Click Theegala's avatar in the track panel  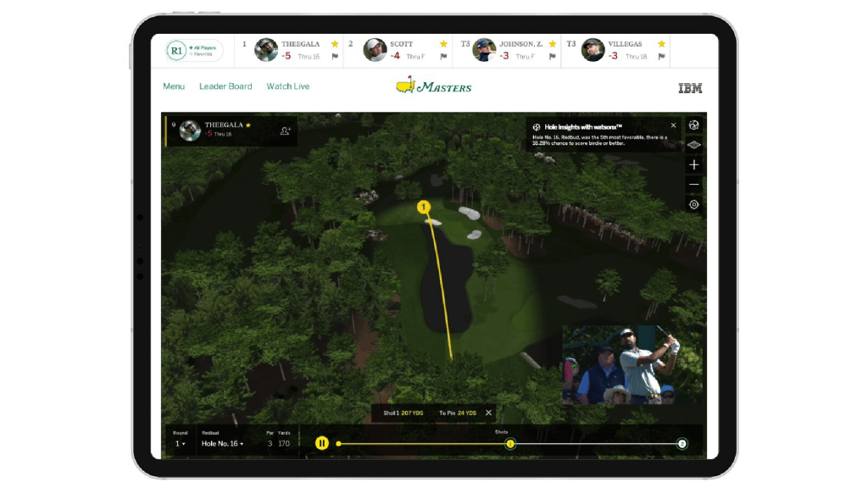pyautogui.click(x=190, y=130)
